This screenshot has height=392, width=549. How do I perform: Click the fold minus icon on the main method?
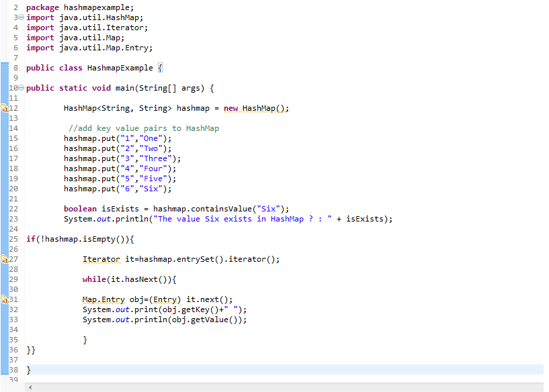click(x=21, y=87)
